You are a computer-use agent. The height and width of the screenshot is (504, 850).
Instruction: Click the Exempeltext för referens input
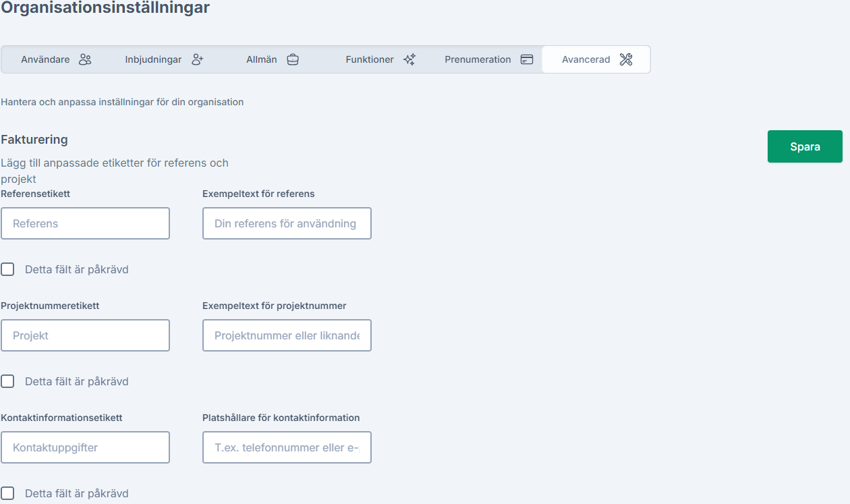click(287, 223)
